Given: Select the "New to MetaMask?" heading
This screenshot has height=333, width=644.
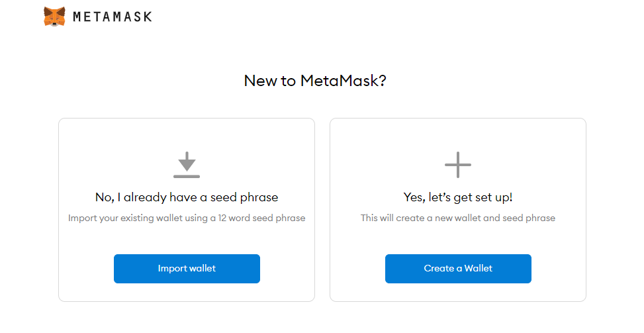Looking at the screenshot, I should point(315,81).
